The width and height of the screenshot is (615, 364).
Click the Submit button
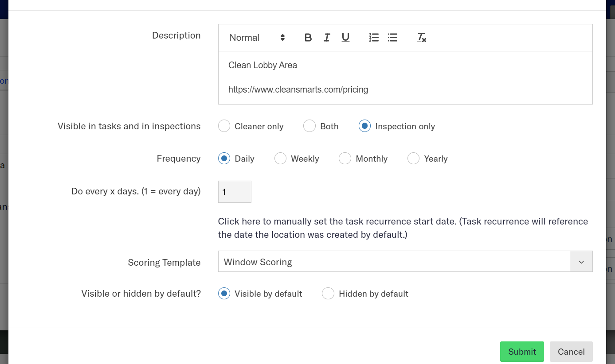click(522, 352)
